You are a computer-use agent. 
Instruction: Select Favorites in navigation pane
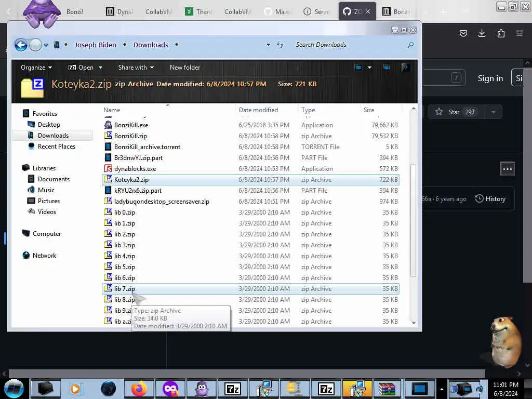[x=45, y=114]
